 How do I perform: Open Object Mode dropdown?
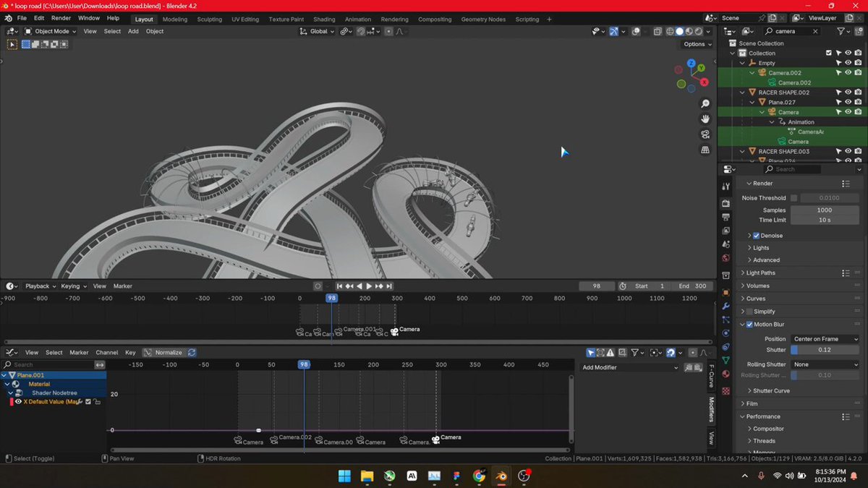point(51,31)
